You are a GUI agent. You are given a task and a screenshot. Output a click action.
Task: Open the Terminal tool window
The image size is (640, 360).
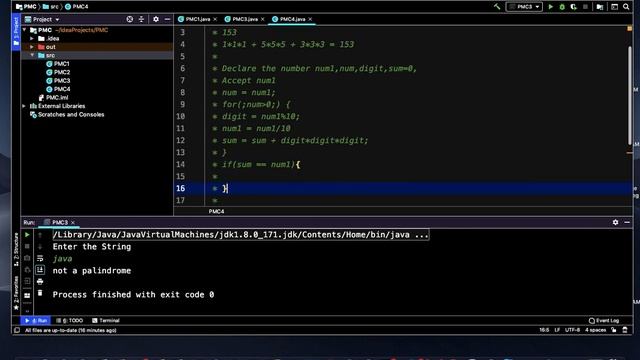pyautogui.click(x=106, y=321)
